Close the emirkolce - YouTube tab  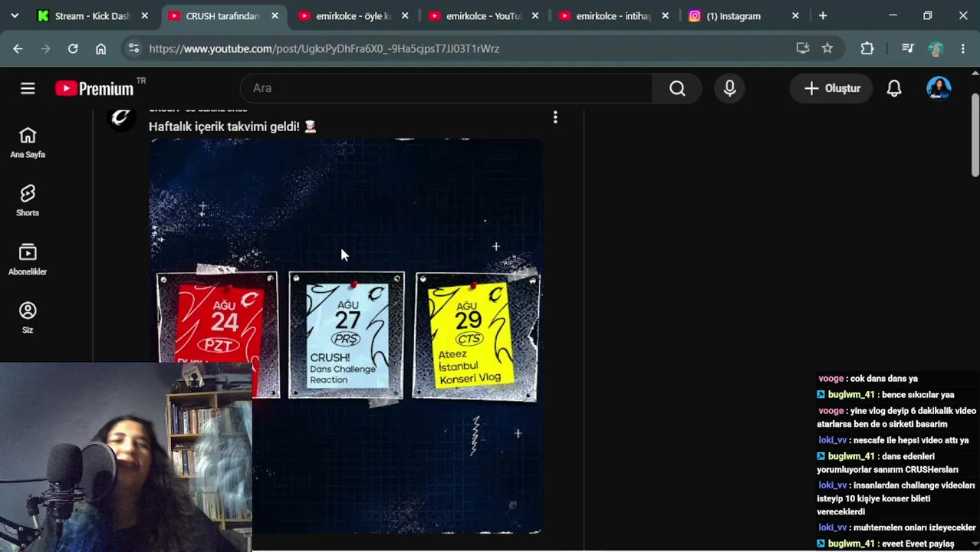(535, 15)
